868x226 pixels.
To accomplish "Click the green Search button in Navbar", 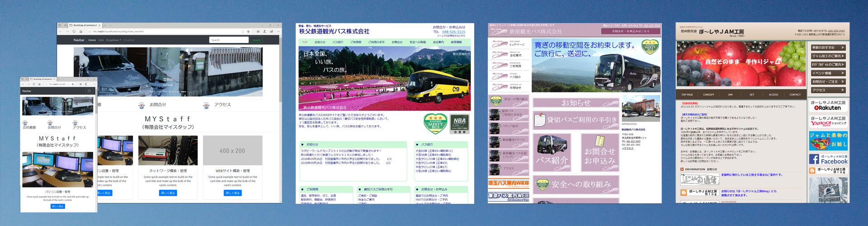I will click(x=256, y=40).
